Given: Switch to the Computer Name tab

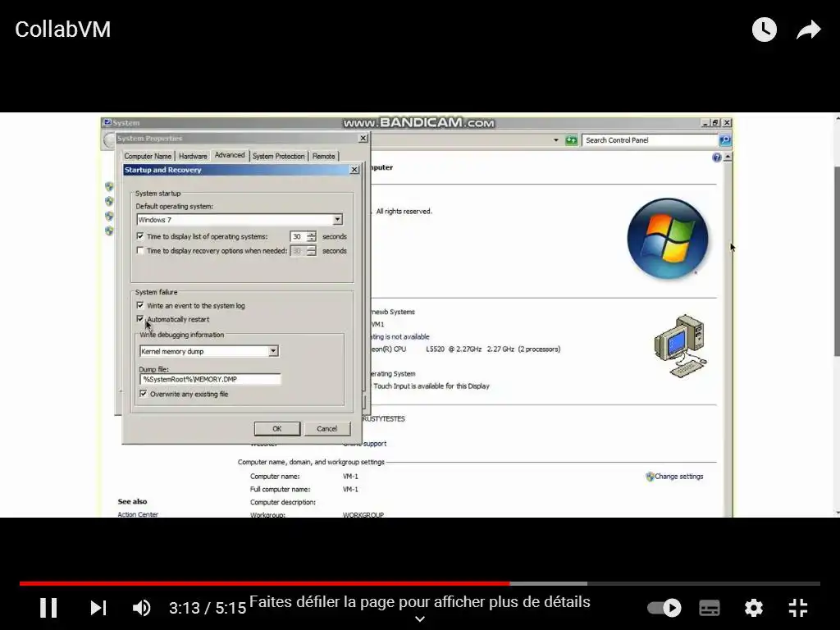Looking at the screenshot, I should [x=148, y=156].
